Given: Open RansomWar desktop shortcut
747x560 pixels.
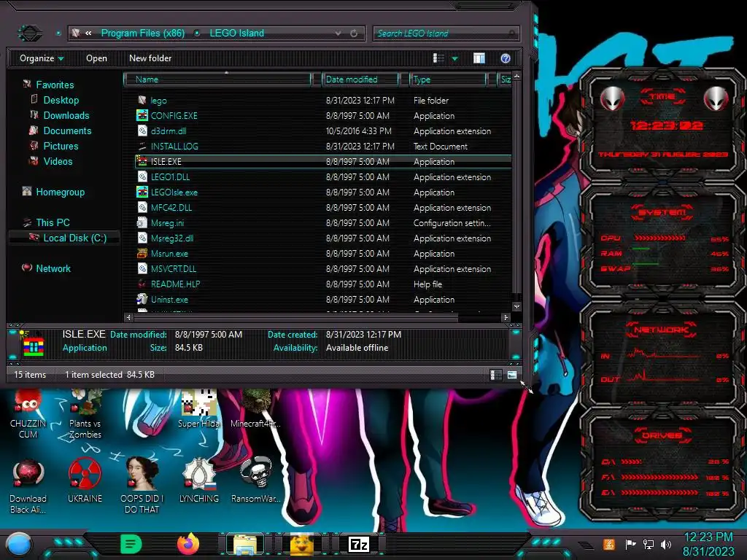Looking at the screenshot, I should 256,481.
